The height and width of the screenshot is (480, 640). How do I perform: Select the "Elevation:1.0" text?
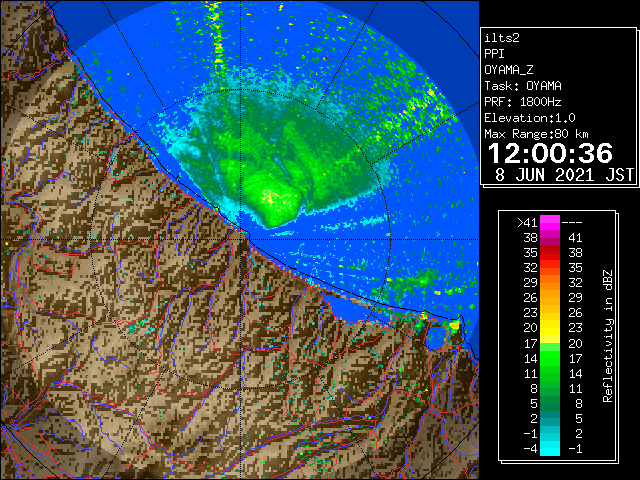[530, 118]
